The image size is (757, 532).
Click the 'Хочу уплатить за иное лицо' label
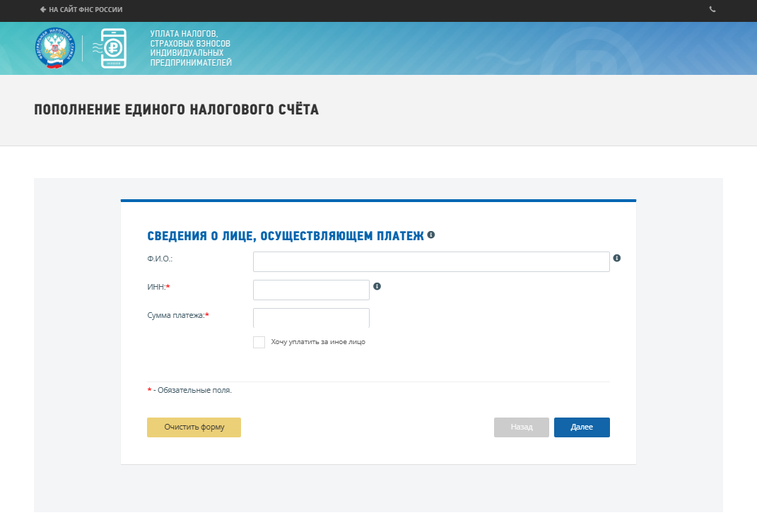tap(318, 342)
